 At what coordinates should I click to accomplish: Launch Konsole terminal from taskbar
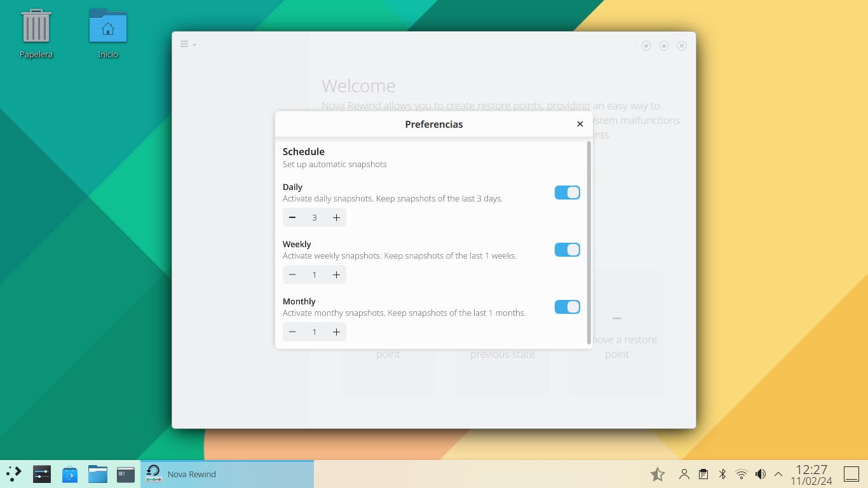coord(126,473)
